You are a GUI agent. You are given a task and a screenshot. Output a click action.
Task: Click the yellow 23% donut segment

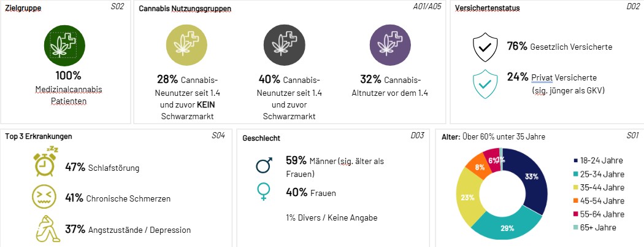(469, 195)
